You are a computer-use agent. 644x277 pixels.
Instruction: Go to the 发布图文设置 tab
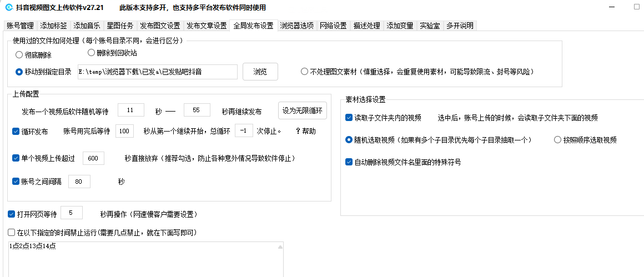tap(160, 26)
